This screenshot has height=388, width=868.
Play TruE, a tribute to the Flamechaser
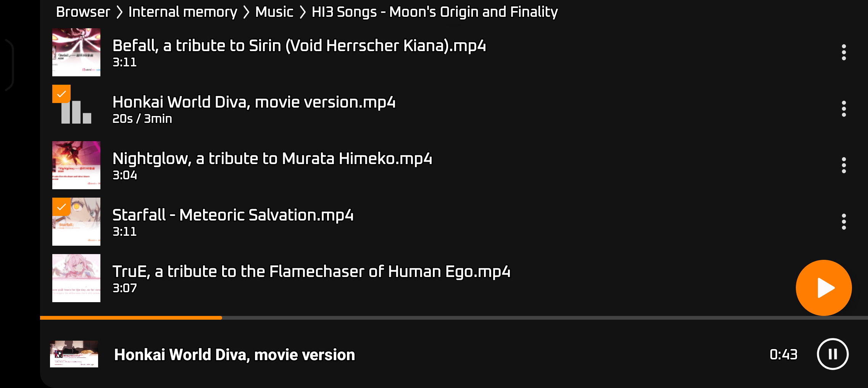(311, 272)
